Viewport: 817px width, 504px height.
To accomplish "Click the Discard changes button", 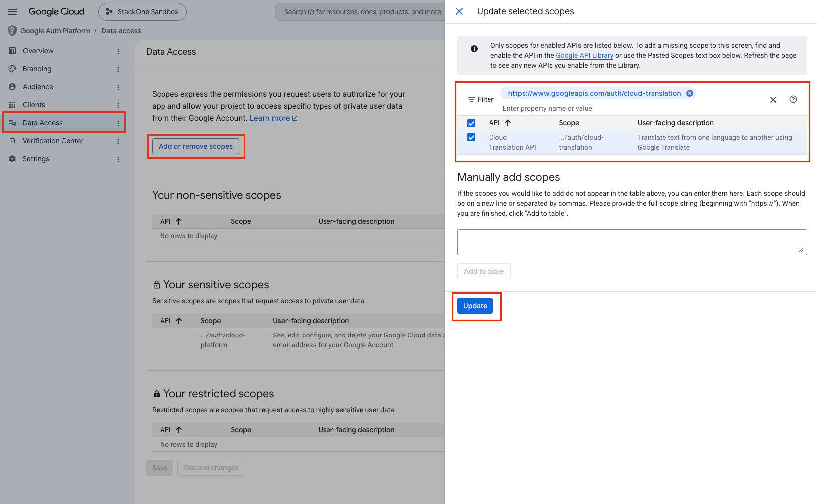I will coord(211,468).
